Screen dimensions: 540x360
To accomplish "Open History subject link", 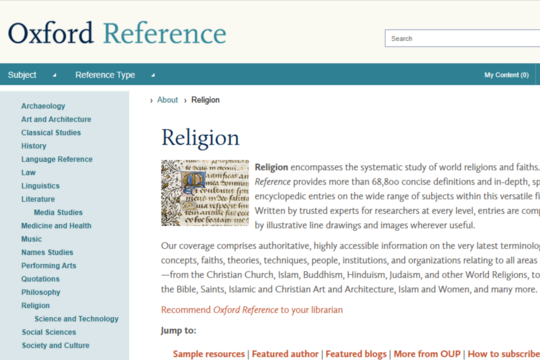I will (34, 146).
